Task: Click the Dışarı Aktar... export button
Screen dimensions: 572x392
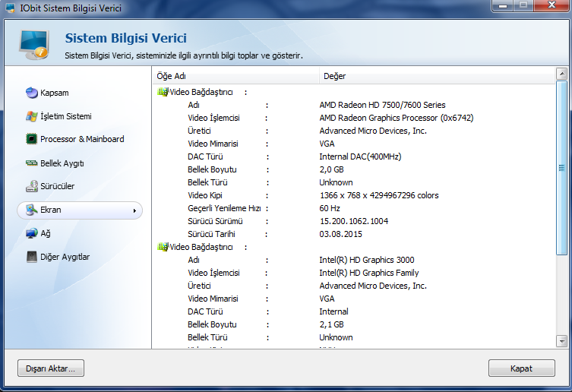Action: [x=51, y=368]
